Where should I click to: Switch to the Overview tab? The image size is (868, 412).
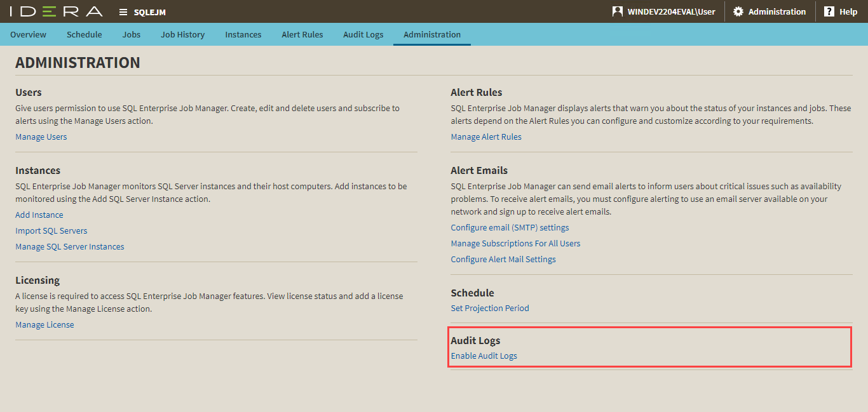tap(28, 34)
